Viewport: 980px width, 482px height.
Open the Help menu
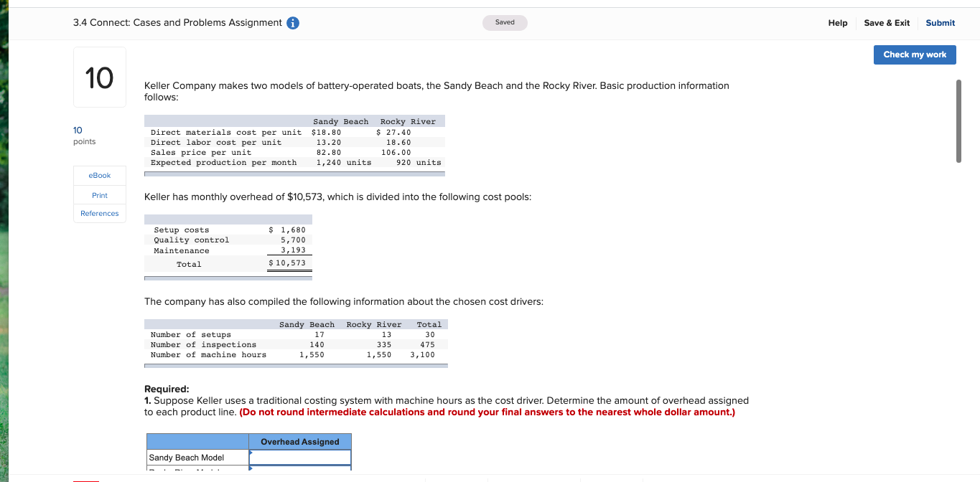tap(837, 22)
